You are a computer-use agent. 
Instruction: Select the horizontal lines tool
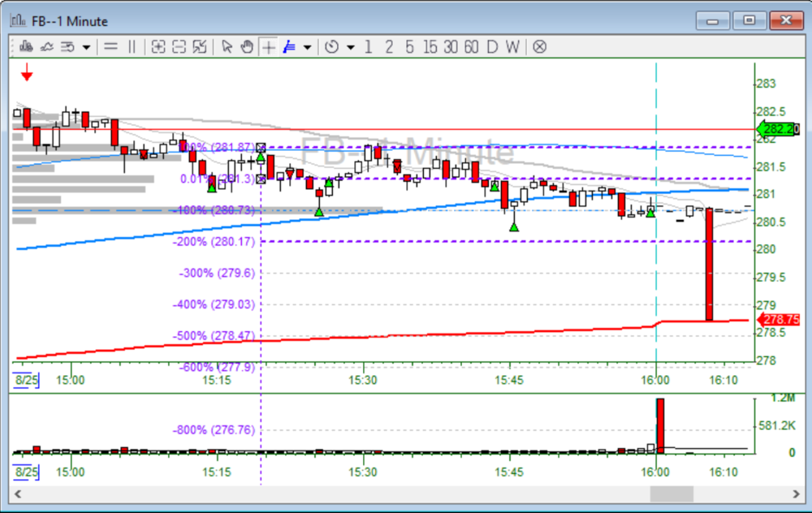pyautogui.click(x=111, y=47)
